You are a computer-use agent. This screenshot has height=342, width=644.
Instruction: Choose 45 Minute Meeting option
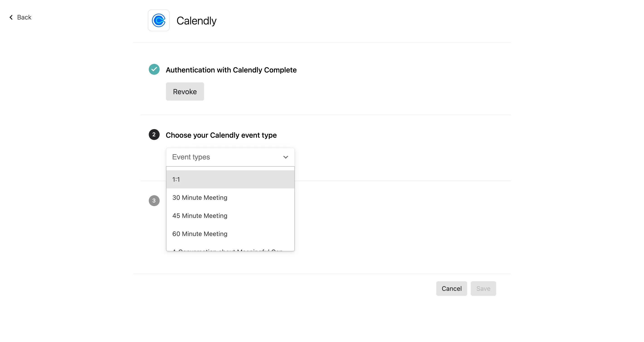click(230, 216)
